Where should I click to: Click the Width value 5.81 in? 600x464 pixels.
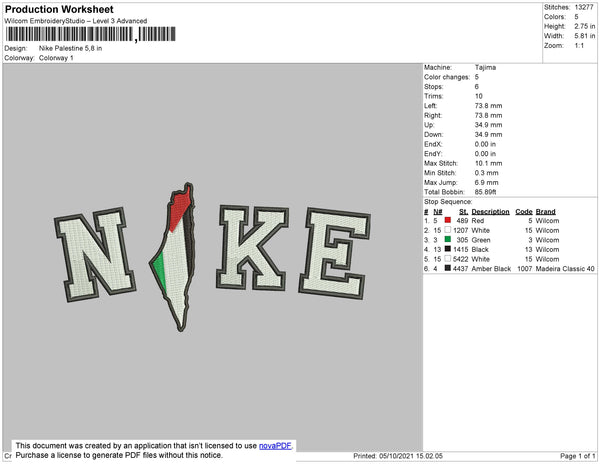(584, 36)
